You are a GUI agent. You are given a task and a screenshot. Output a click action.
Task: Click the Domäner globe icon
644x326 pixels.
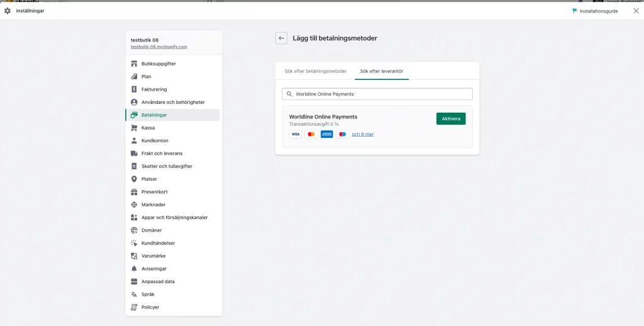click(x=134, y=230)
